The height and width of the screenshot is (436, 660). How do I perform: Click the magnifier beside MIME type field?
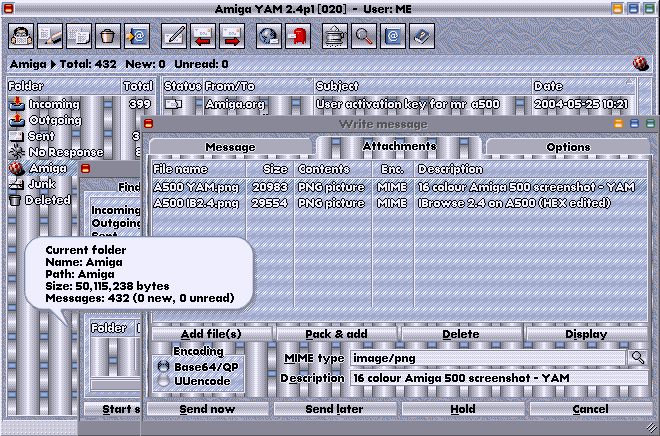click(638, 358)
